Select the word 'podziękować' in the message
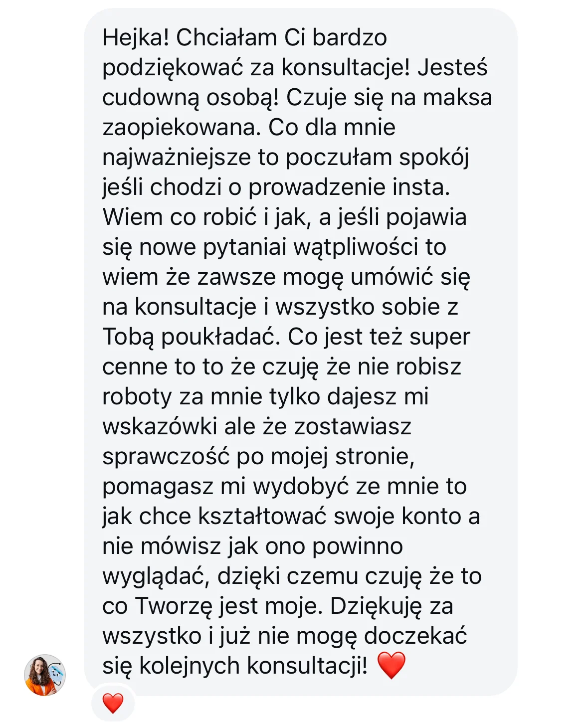 point(173,68)
